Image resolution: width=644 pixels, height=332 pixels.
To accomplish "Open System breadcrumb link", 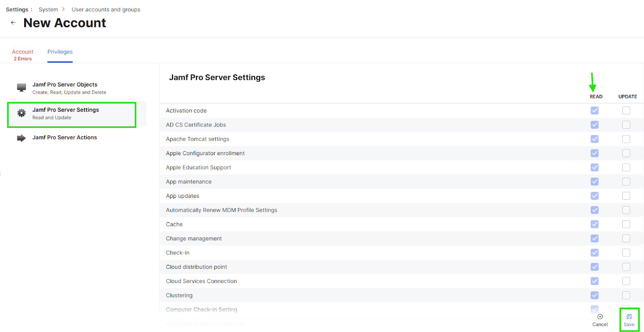I will click(x=48, y=9).
